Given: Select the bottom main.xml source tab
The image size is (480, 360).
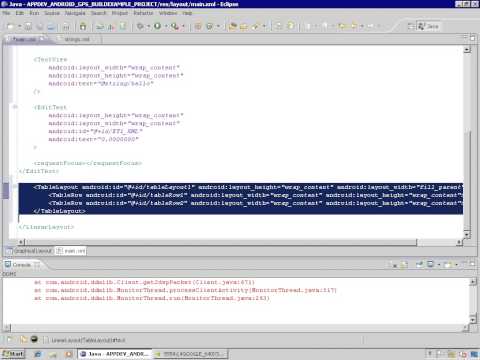Looking at the screenshot, I should tap(71, 251).
